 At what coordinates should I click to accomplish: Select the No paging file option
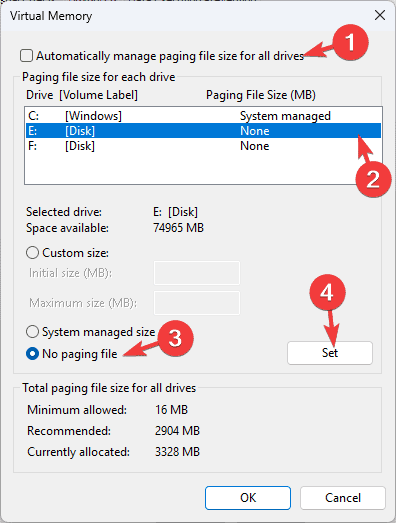32,354
